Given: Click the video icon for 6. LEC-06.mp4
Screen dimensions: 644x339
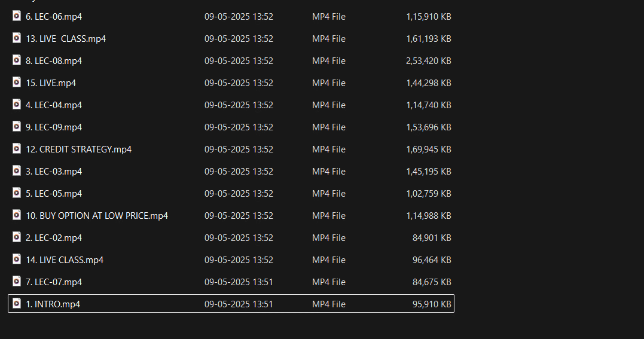Looking at the screenshot, I should pos(16,16).
